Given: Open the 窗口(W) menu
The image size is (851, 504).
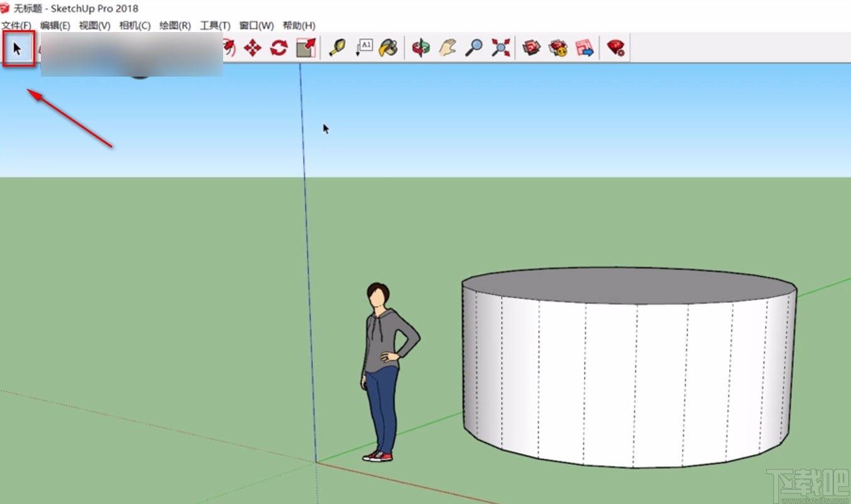Looking at the screenshot, I should 255,25.
